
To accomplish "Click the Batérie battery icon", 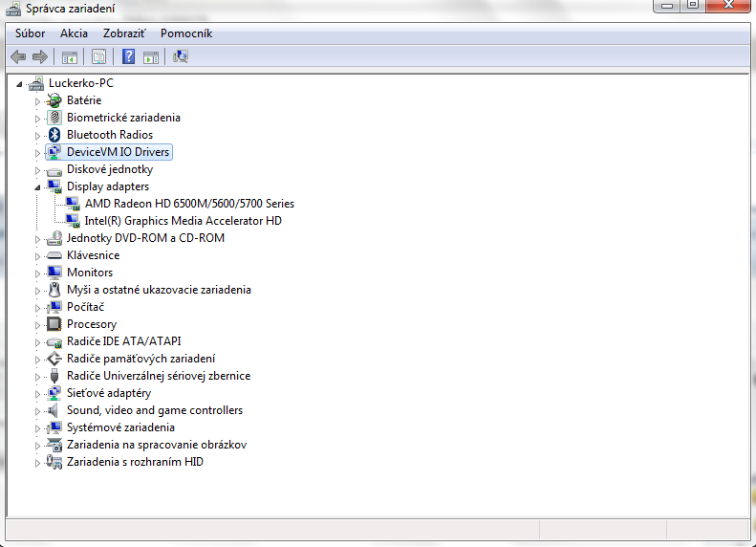I will tap(54, 100).
